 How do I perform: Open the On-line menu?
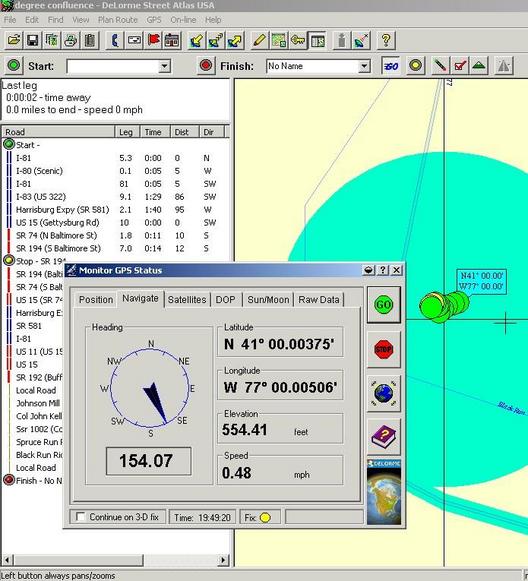point(183,20)
